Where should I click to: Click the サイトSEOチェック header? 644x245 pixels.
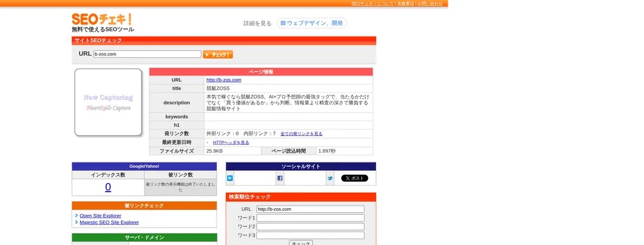[224, 40]
